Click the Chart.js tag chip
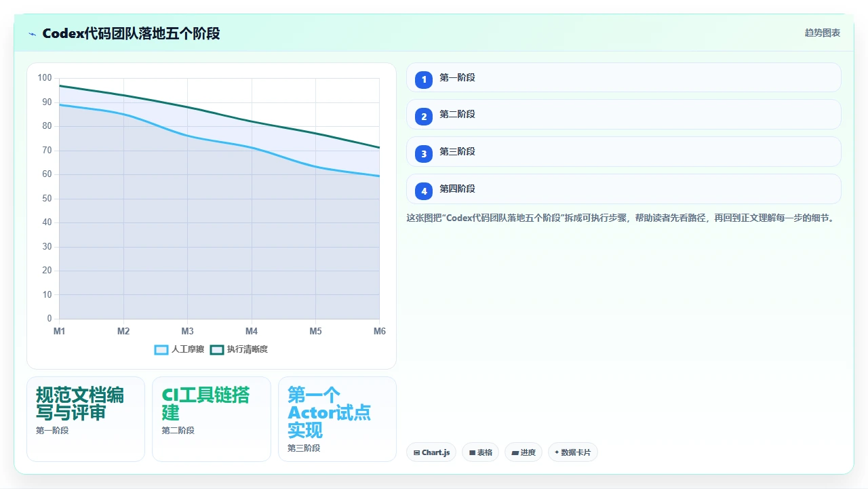This screenshot has width=868, height=489. coord(431,452)
